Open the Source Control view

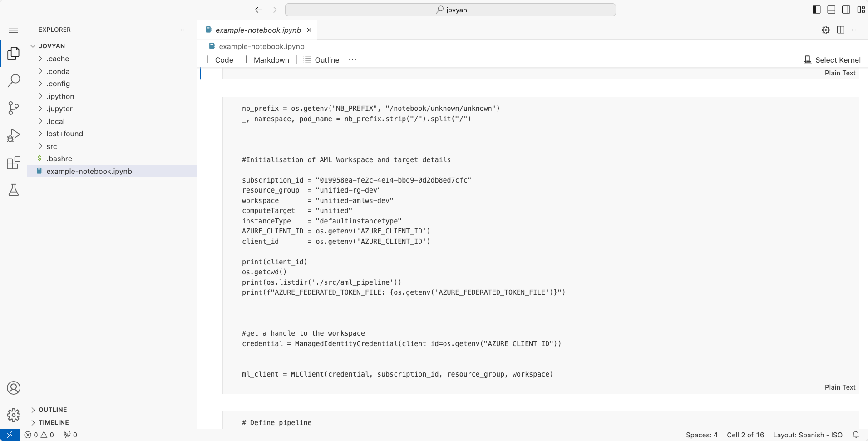point(14,108)
